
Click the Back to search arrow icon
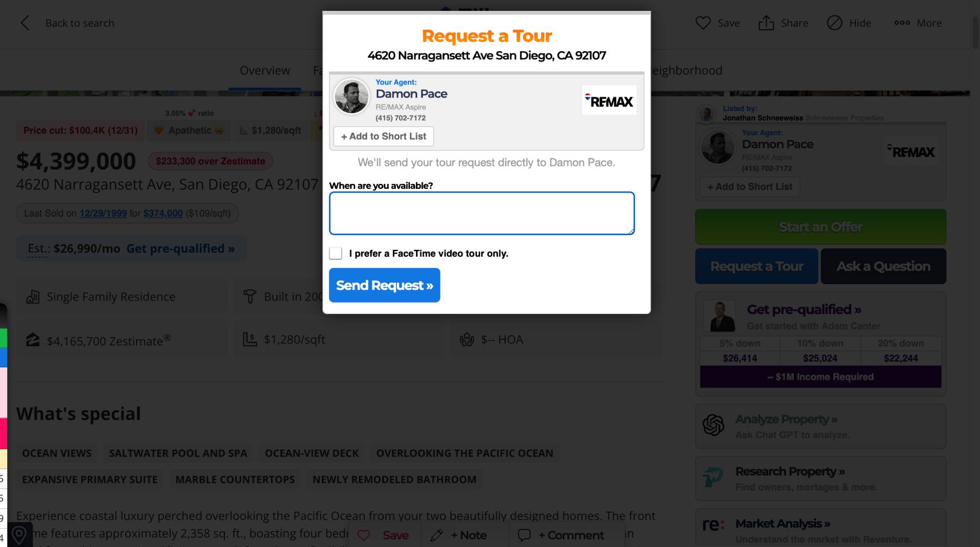click(25, 23)
